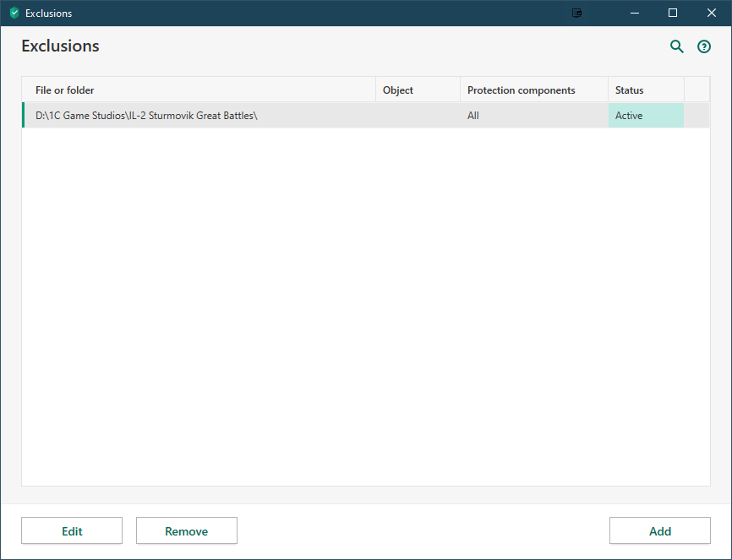
Task: Maximize the Exclusions window
Action: pyautogui.click(x=673, y=13)
